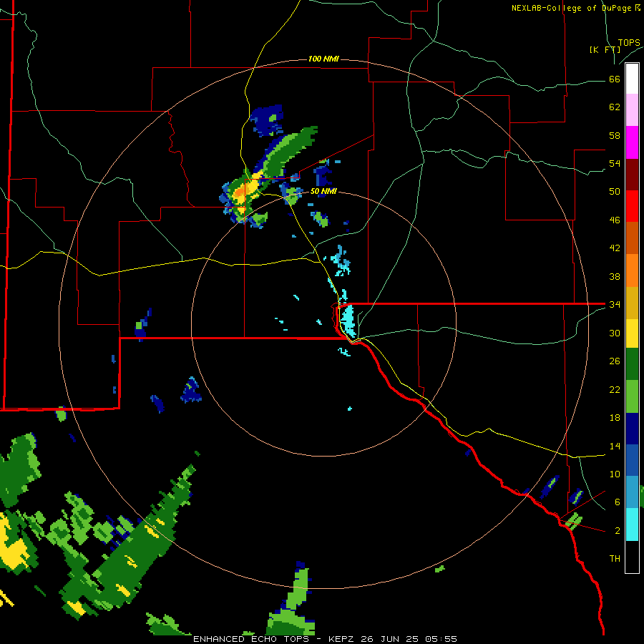
Task: Click the 38 value on the legend
Action: [615, 276]
